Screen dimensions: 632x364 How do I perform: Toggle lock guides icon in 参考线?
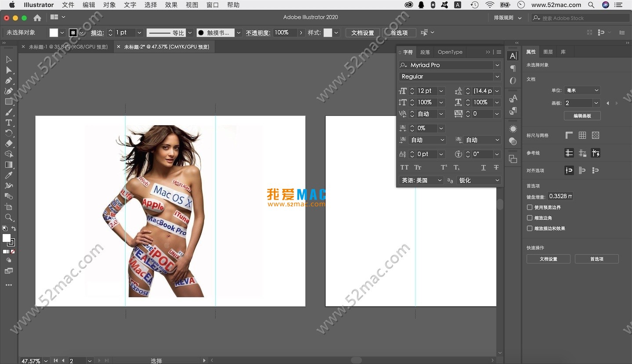tap(582, 153)
